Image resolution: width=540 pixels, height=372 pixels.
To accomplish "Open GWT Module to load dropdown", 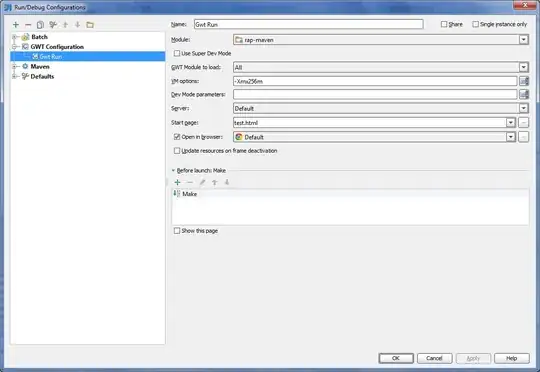I will [x=381, y=67].
